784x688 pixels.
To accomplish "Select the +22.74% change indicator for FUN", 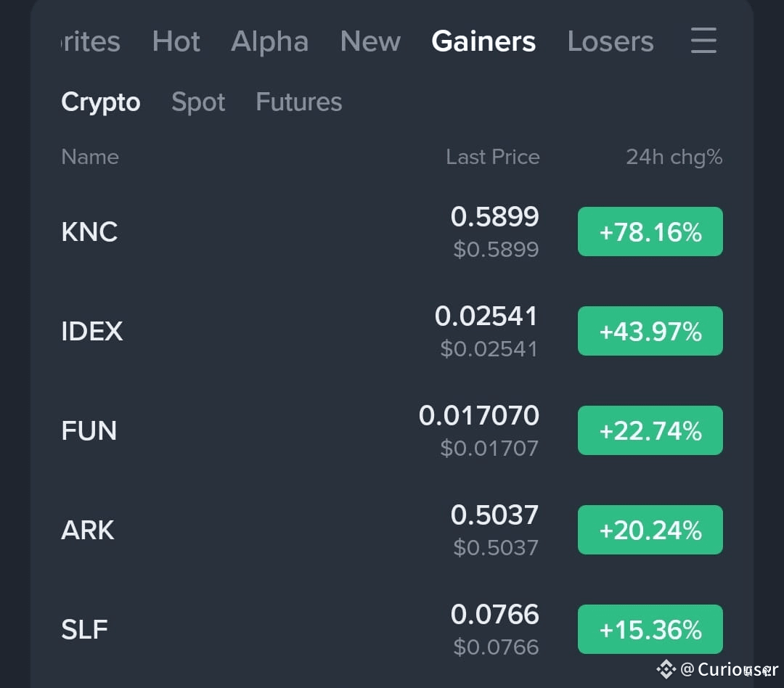I will pyautogui.click(x=650, y=430).
